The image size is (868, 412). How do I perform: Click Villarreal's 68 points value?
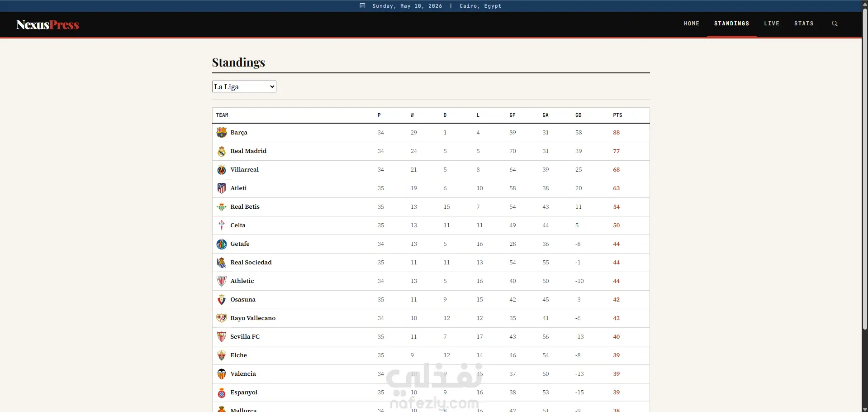tap(617, 170)
